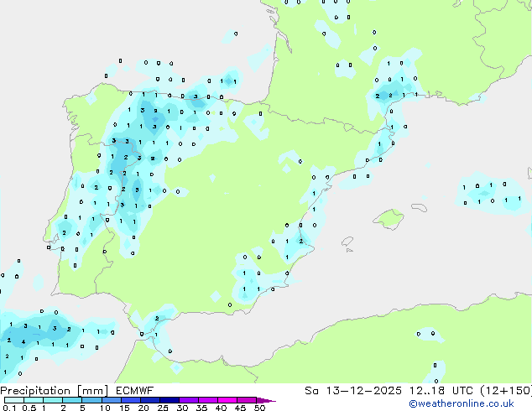Click the above-50 legend arrow tip
Screen dimensions: 532x411
pos(266,400)
